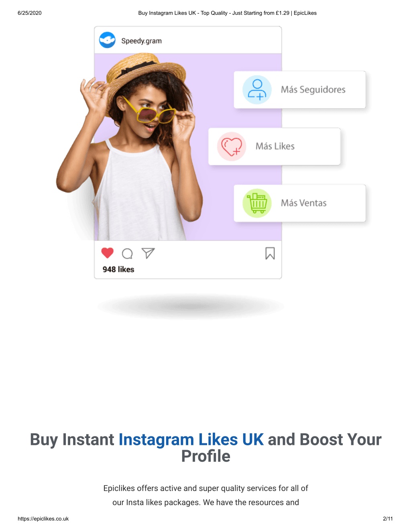Click the 2/11 page number
Image resolution: width=411 pixels, height=532 pixels.
388,519
